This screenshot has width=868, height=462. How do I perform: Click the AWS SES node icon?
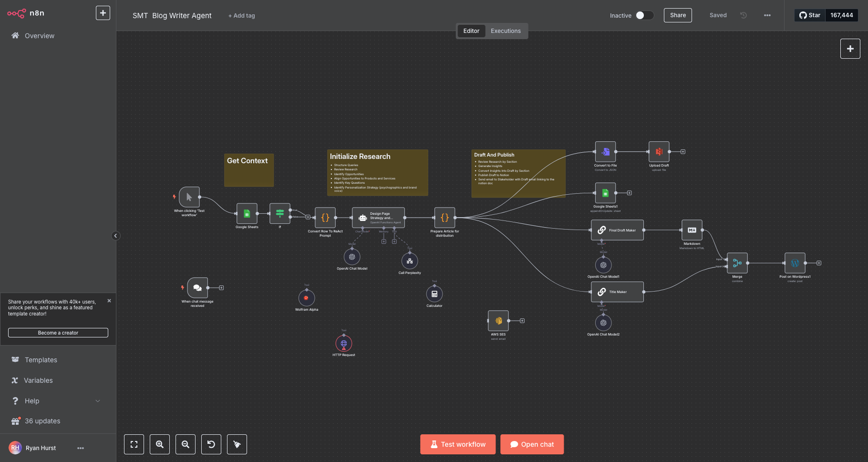[498, 321]
